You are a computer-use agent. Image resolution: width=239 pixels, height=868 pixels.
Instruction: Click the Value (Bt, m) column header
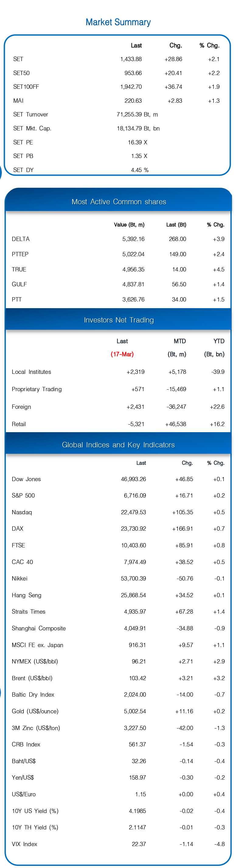tap(129, 225)
